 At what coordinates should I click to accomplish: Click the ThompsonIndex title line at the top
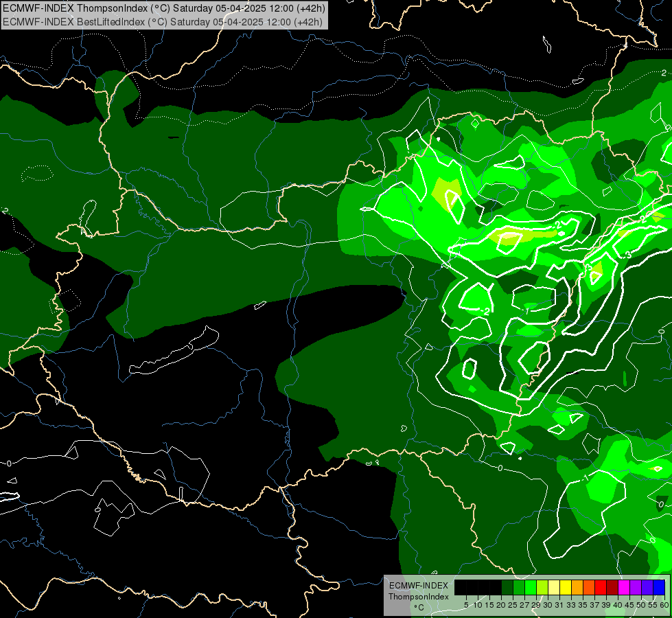[164, 8]
